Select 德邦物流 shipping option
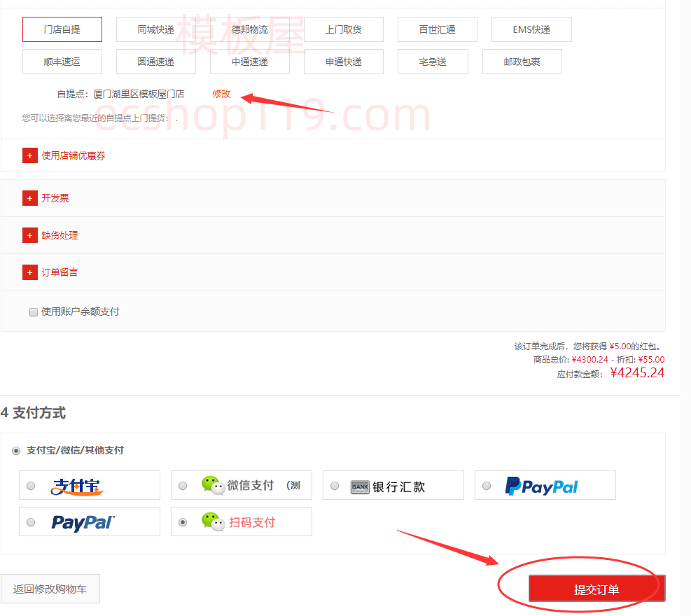 click(250, 29)
